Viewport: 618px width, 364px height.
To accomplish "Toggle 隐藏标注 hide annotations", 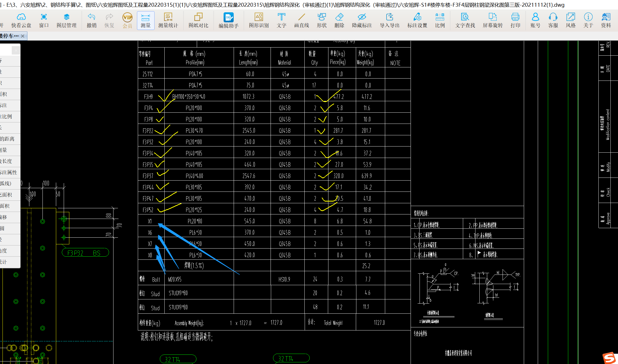I will pos(362,20).
